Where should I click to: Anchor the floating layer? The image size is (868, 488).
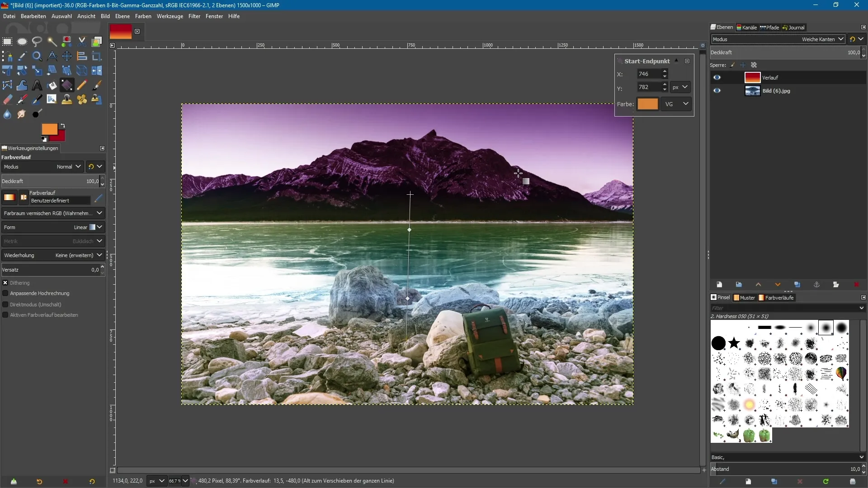[x=816, y=285]
